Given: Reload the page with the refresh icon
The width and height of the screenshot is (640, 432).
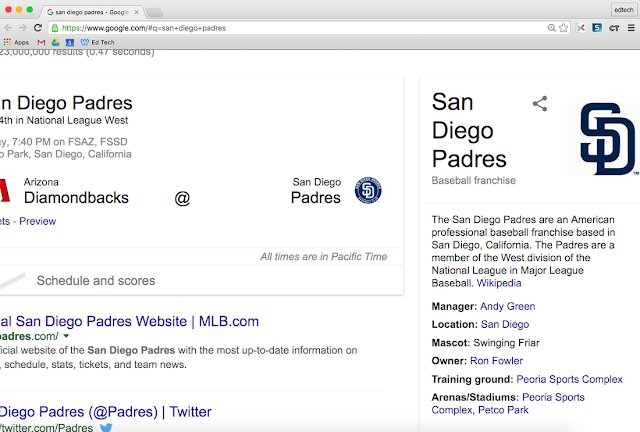Looking at the screenshot, I should 38,28.
